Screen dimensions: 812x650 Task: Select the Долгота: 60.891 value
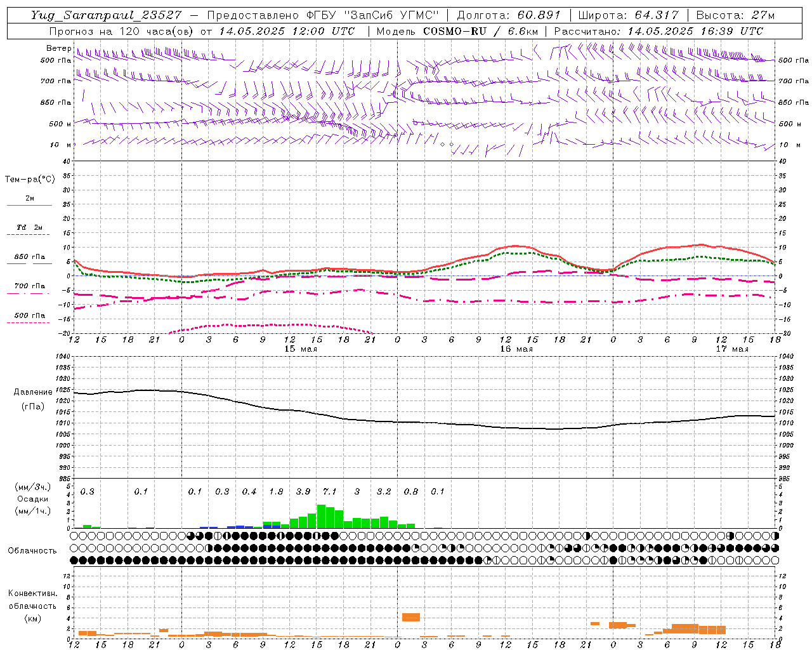pyautogui.click(x=509, y=15)
